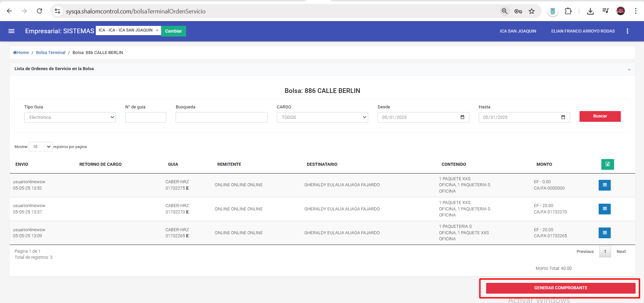Reload the browser page
Viewport: 644px width, 303px height.
[x=39, y=11]
